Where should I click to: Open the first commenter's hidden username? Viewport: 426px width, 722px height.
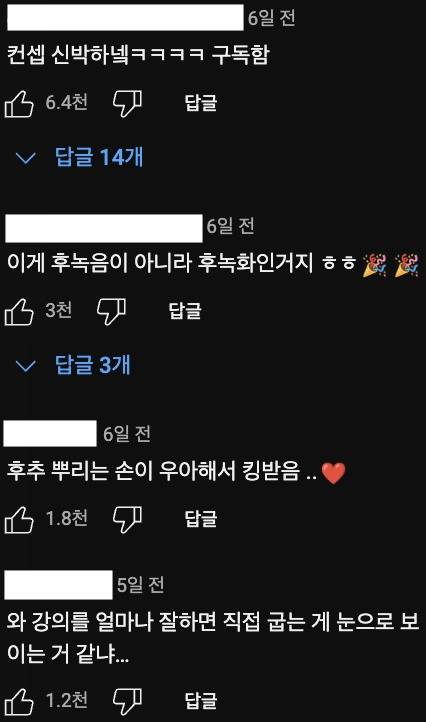coord(125,17)
